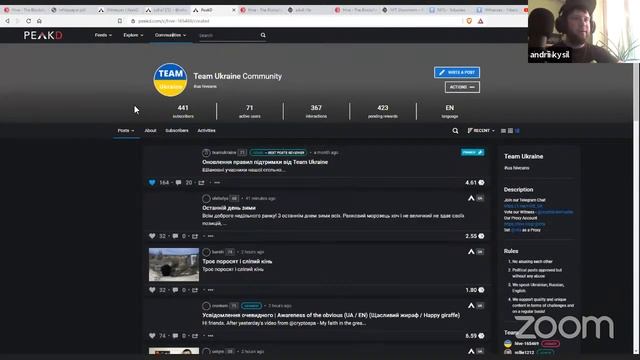Open the 'Happy giraffe' awareness post
Screen dimensions: 640x360
click(x=331, y=315)
